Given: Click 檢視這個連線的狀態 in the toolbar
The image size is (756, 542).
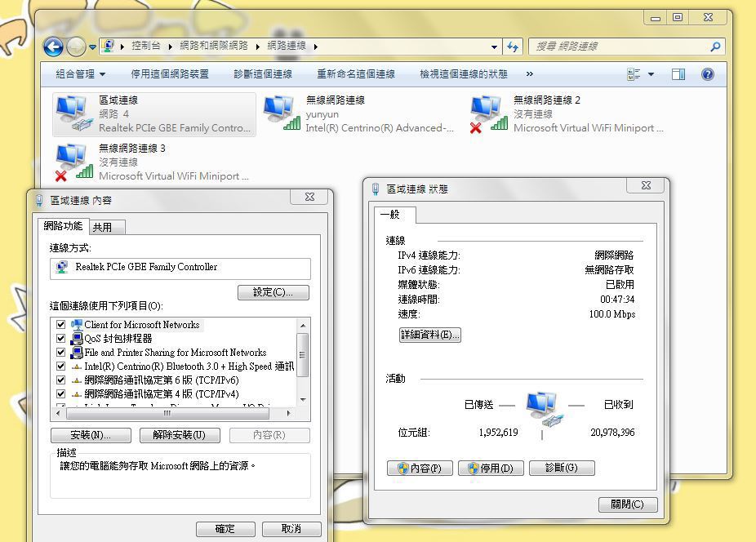Looking at the screenshot, I should coord(464,73).
